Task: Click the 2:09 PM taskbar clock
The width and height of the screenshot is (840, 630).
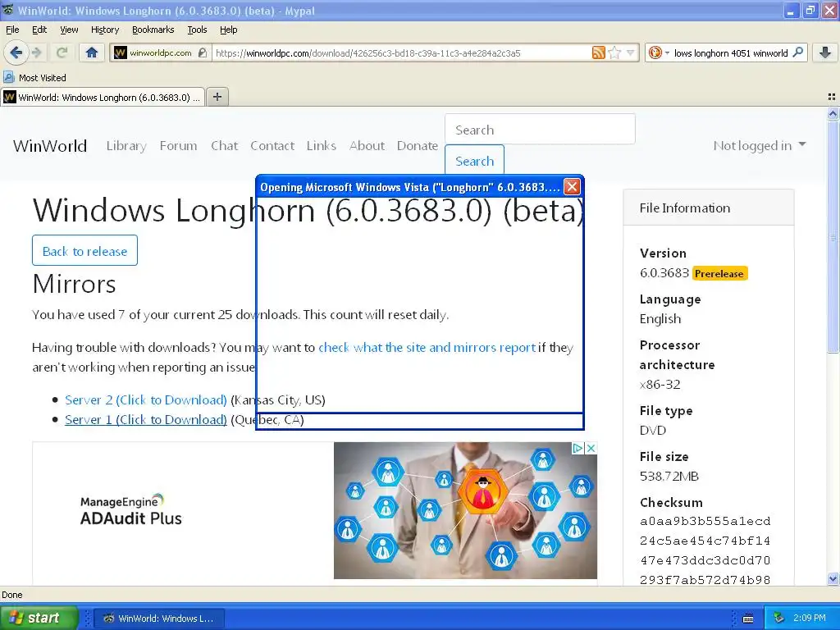Action: click(809, 619)
